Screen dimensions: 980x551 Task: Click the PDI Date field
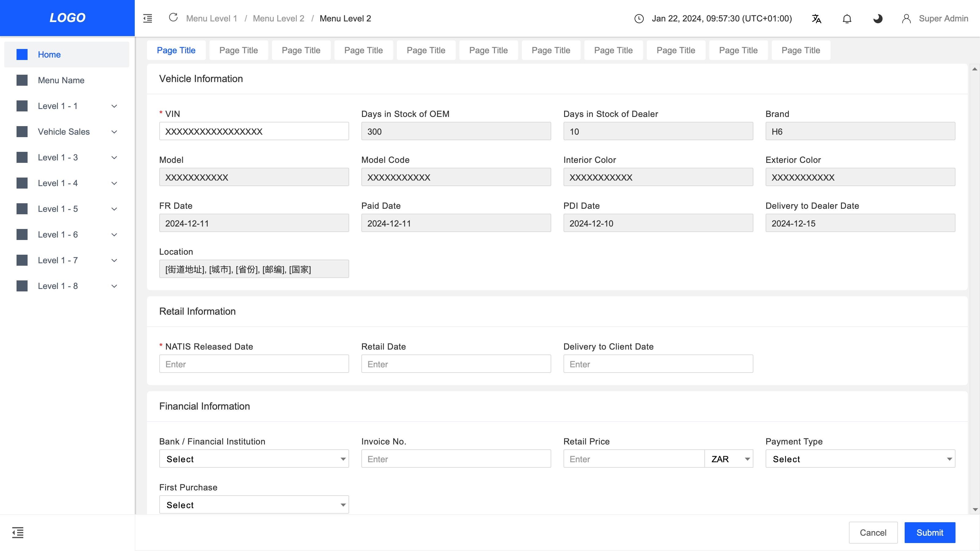point(658,223)
